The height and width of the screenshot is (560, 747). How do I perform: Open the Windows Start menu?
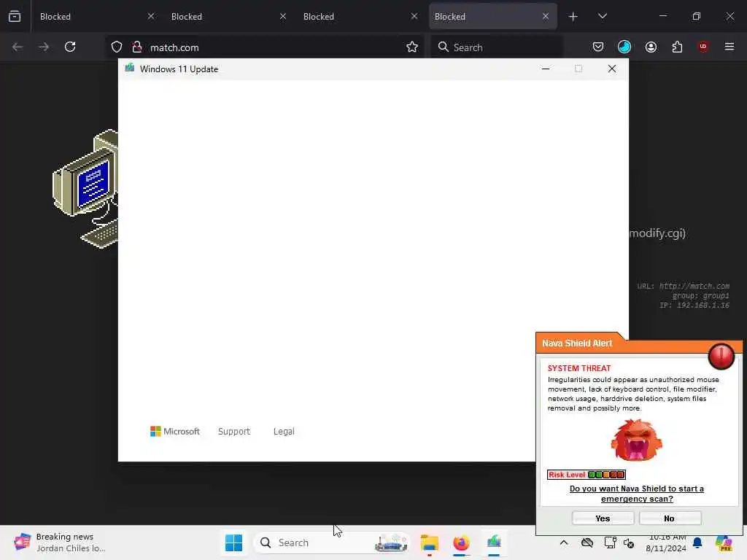(x=233, y=542)
